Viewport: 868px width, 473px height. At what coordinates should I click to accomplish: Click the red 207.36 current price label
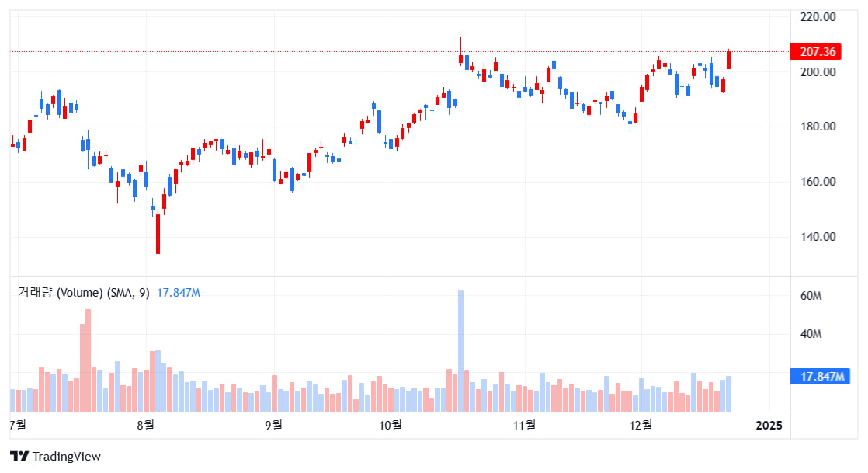817,52
